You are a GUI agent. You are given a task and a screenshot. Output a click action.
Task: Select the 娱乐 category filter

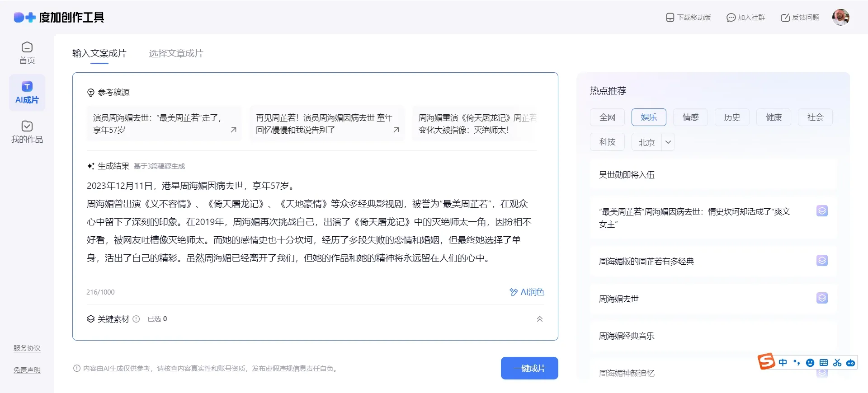[649, 117]
